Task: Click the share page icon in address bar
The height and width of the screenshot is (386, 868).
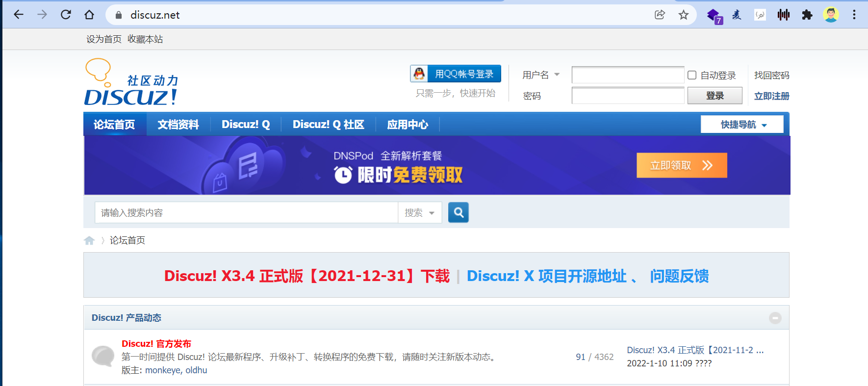Action: pyautogui.click(x=660, y=15)
